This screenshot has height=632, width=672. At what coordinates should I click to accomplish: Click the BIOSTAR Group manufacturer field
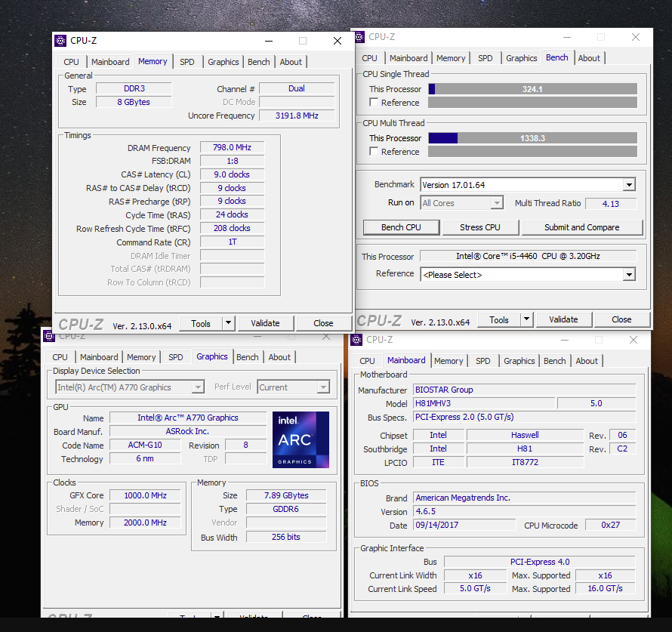click(524, 390)
